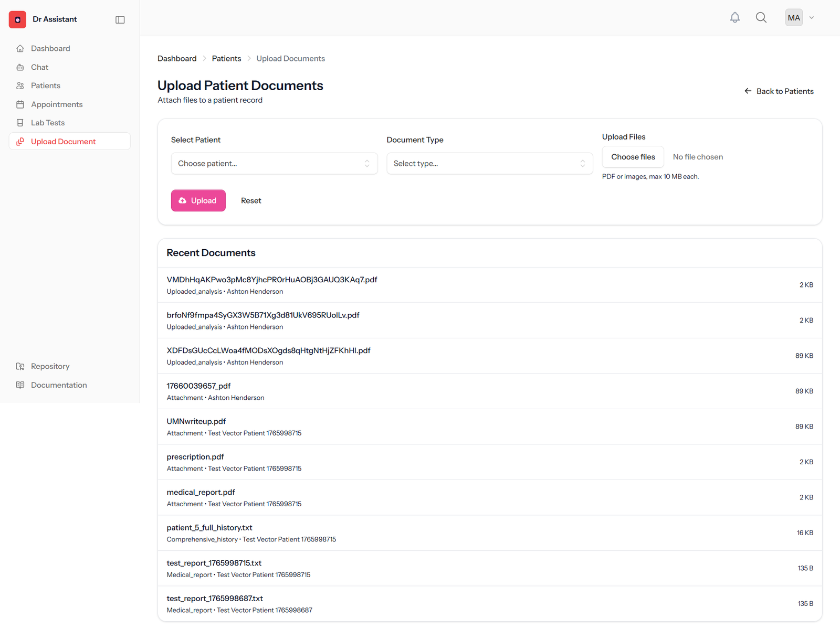840x639 pixels.
Task: Click the pink Upload button
Action: [x=198, y=200]
